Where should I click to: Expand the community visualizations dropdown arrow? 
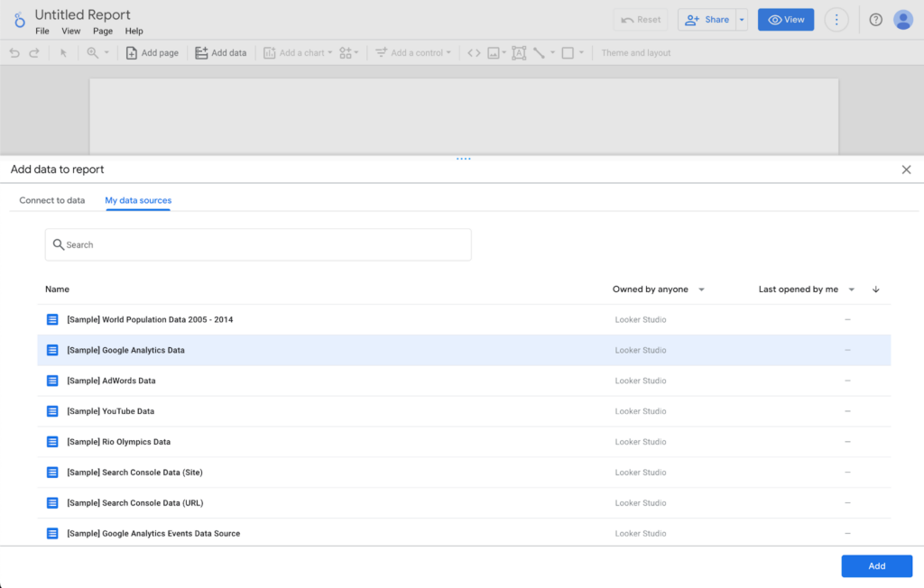coord(356,53)
